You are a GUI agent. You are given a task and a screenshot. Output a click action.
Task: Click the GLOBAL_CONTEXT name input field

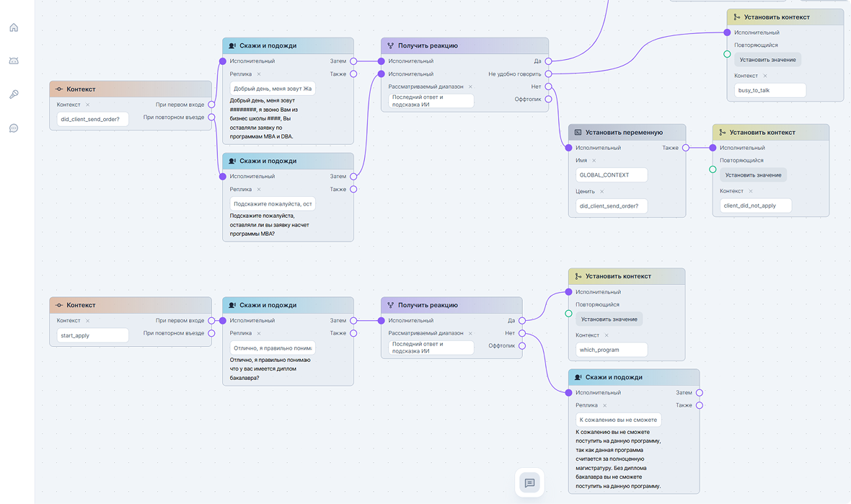pos(612,175)
